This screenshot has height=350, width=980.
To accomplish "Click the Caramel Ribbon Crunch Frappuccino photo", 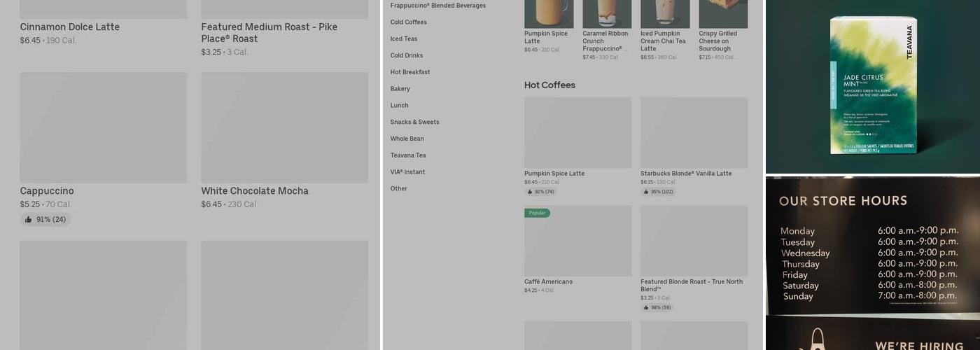I will [x=607, y=14].
